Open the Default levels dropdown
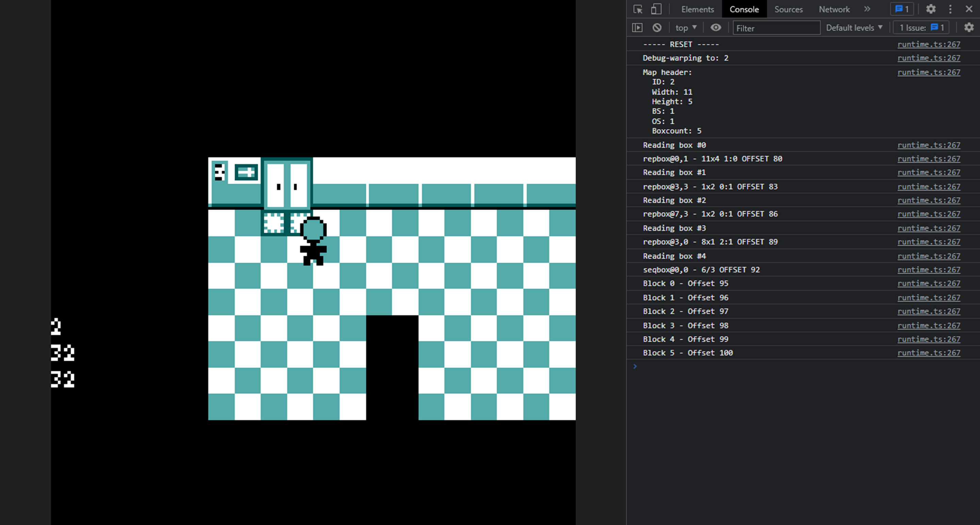Viewport: 980px width, 525px height. click(854, 28)
